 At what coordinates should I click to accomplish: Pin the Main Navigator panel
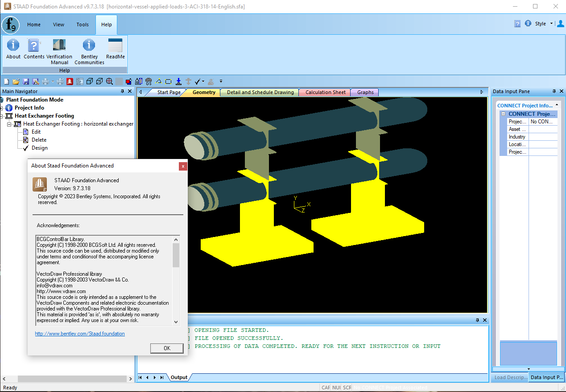click(123, 91)
